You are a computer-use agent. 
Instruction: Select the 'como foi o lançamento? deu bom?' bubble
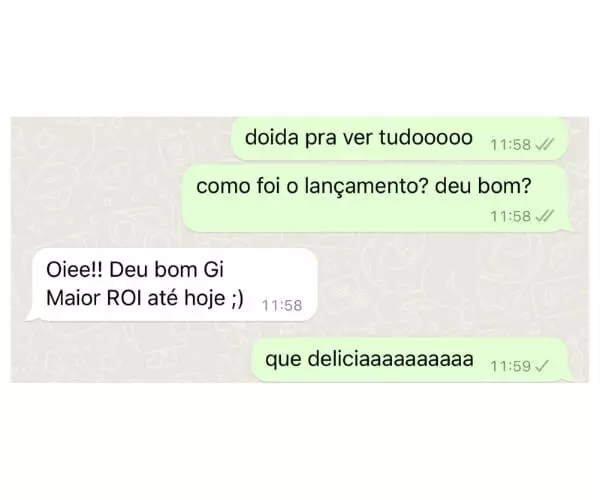(379, 199)
